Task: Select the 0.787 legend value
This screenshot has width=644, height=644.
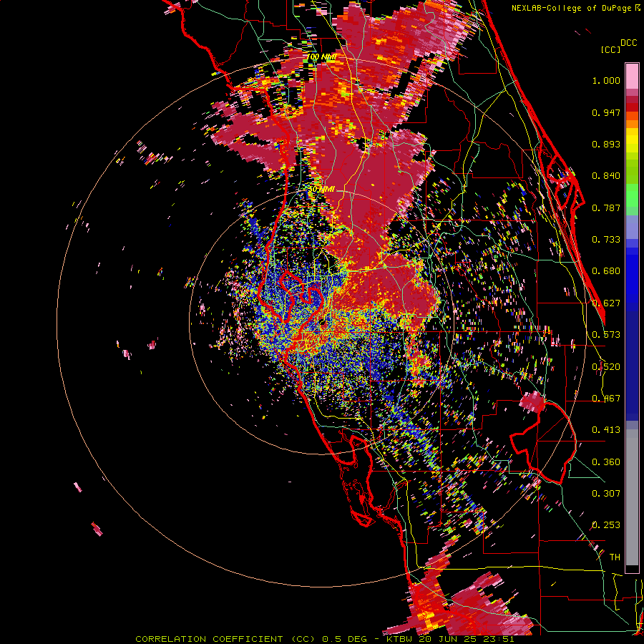Action: [606, 208]
